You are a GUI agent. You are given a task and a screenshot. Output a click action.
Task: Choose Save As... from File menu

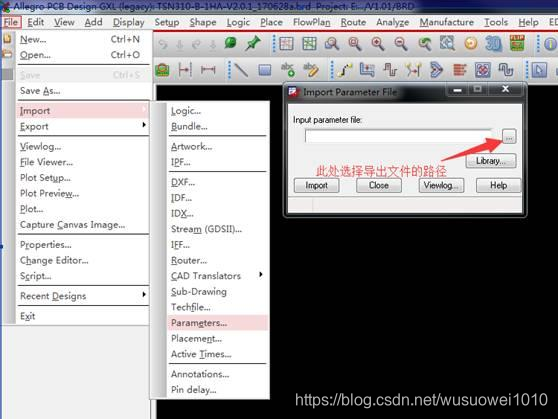tap(83, 91)
